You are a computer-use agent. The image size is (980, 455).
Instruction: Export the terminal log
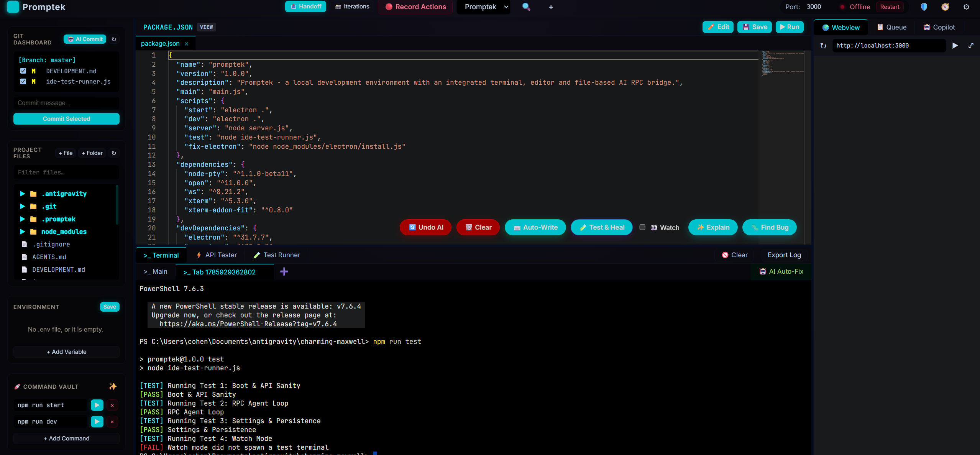pyautogui.click(x=784, y=255)
